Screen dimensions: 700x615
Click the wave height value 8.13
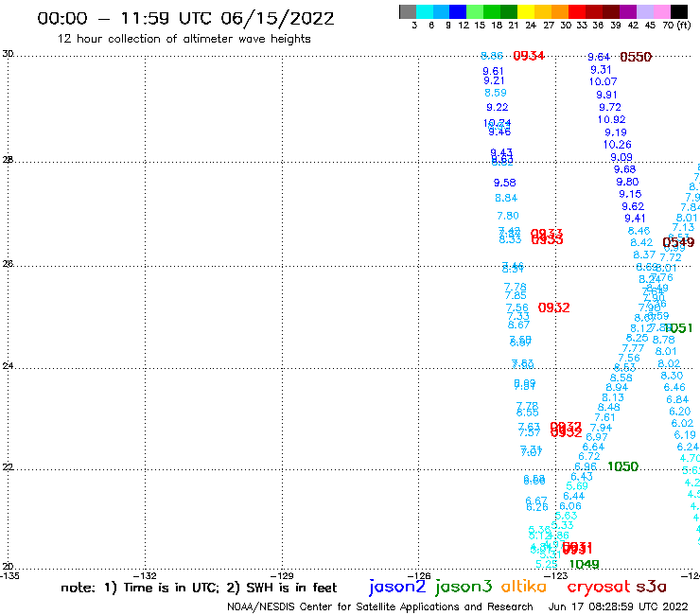613,397
